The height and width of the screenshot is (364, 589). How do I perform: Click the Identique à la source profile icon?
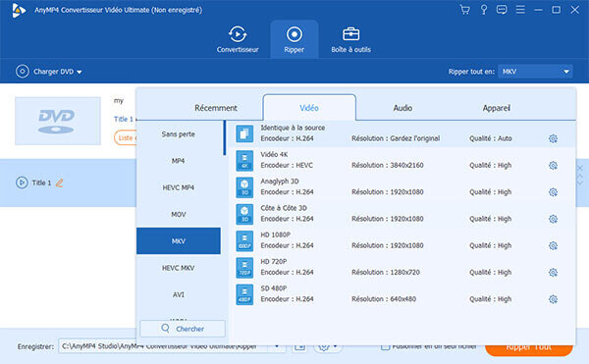pos(244,133)
